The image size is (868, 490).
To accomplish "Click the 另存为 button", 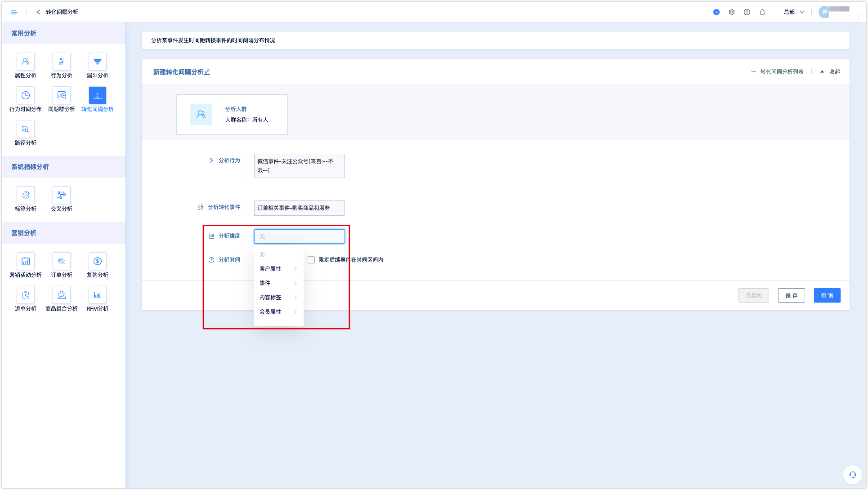I will [x=754, y=295].
